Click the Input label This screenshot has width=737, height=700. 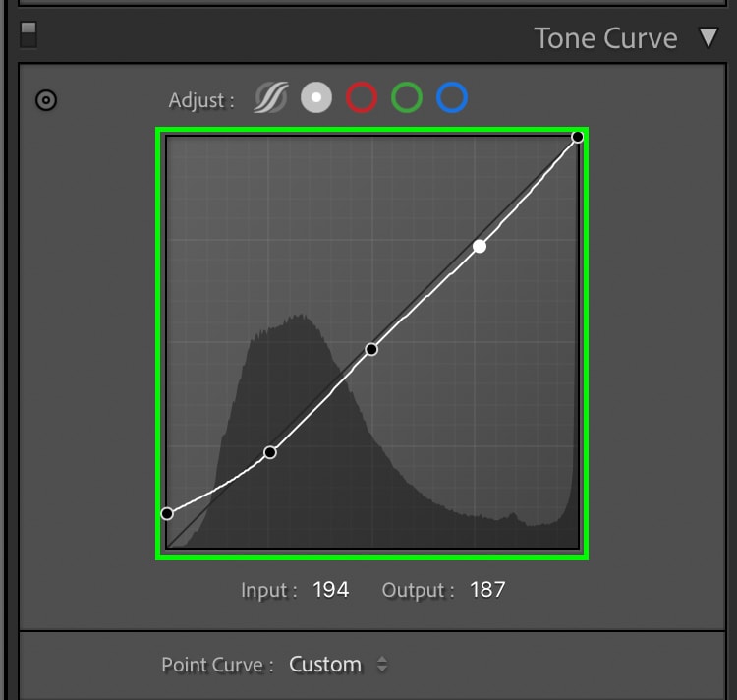(269, 591)
